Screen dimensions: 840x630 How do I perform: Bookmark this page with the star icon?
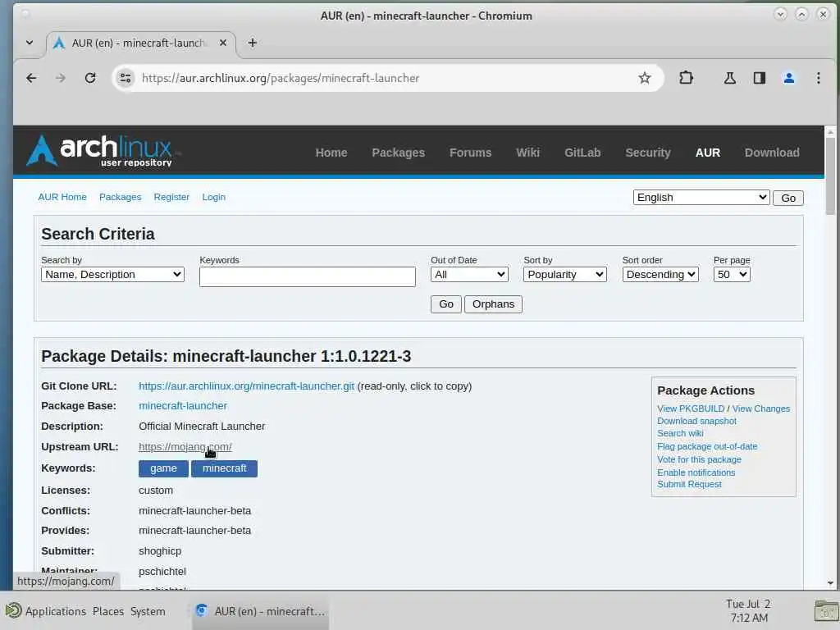click(x=645, y=78)
